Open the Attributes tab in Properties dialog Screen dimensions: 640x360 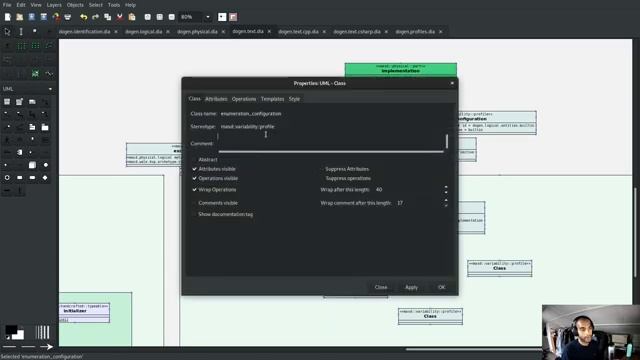[216, 99]
